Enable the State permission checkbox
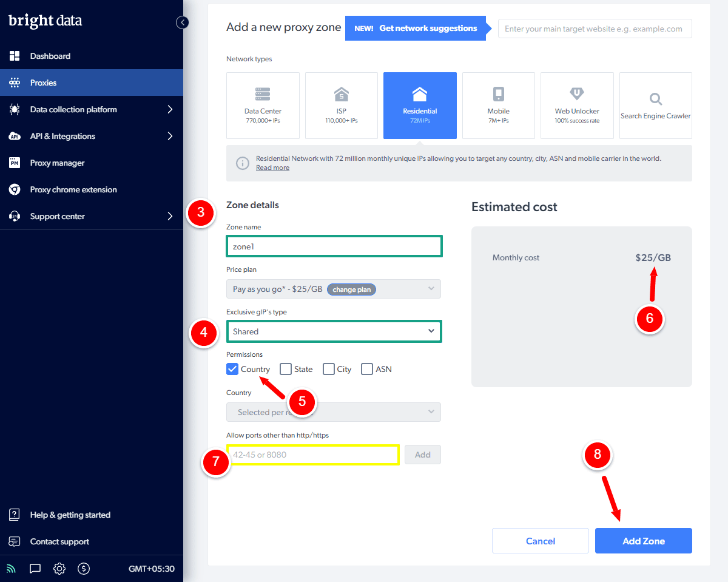Image resolution: width=728 pixels, height=582 pixels. (x=286, y=369)
